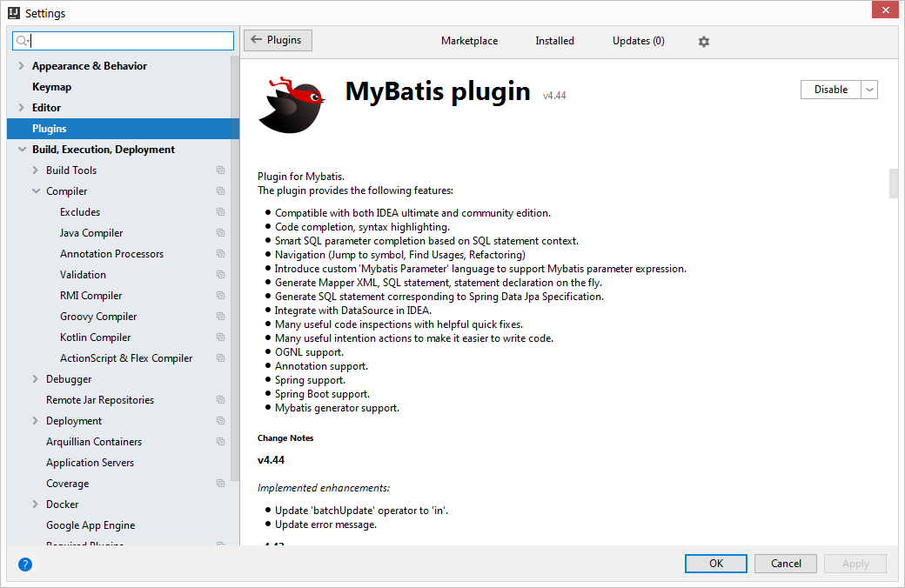This screenshot has height=588, width=905.
Task: Click project-level icon beside Validation
Action: (220, 274)
